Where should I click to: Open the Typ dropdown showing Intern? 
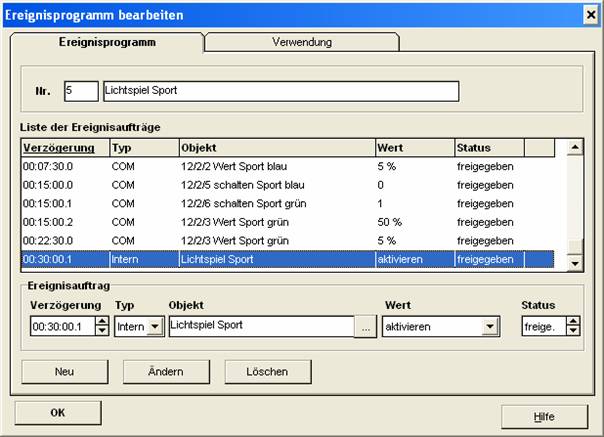(154, 326)
